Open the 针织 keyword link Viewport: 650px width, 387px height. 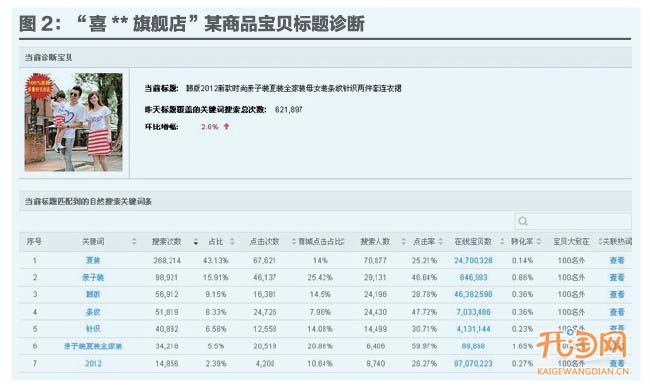coord(93,329)
